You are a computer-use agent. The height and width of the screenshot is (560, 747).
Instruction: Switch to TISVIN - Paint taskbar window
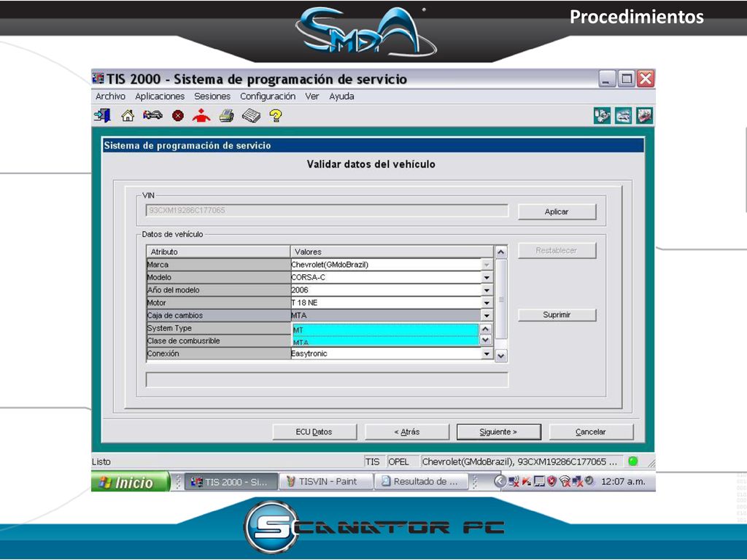click(325, 481)
